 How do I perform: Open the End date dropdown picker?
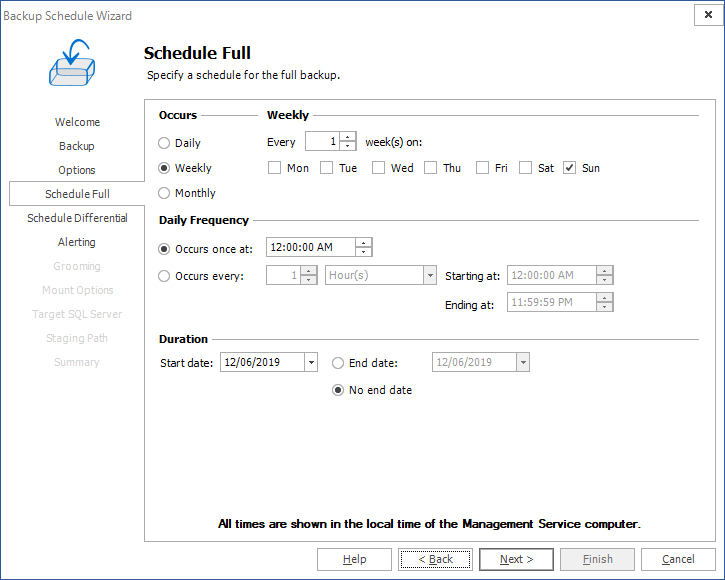tap(522, 363)
